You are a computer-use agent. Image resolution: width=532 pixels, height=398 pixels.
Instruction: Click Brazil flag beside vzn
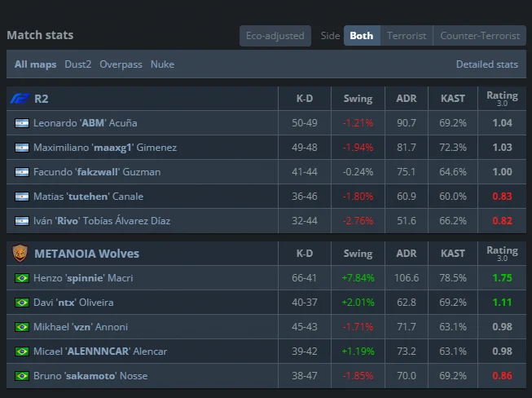22,327
